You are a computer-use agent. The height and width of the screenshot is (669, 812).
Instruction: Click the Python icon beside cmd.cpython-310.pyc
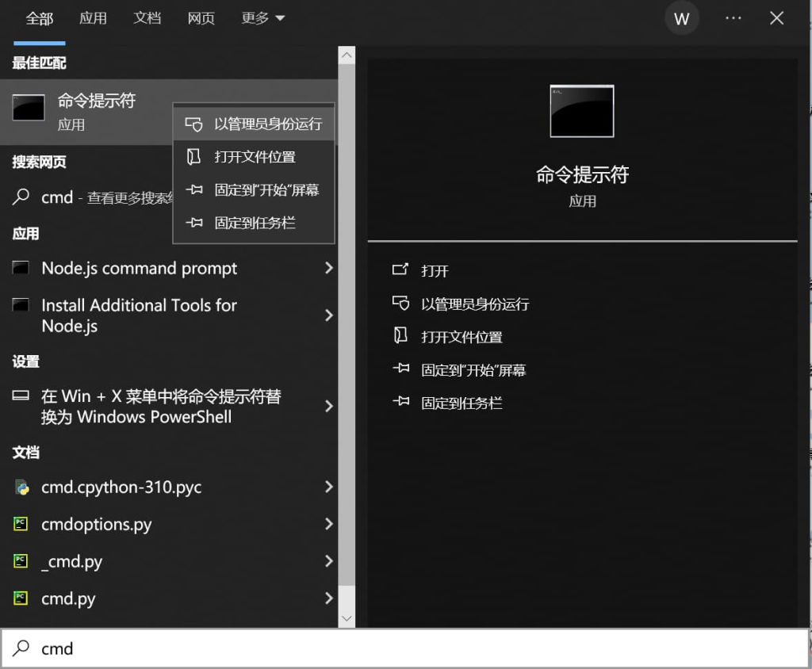click(x=21, y=487)
